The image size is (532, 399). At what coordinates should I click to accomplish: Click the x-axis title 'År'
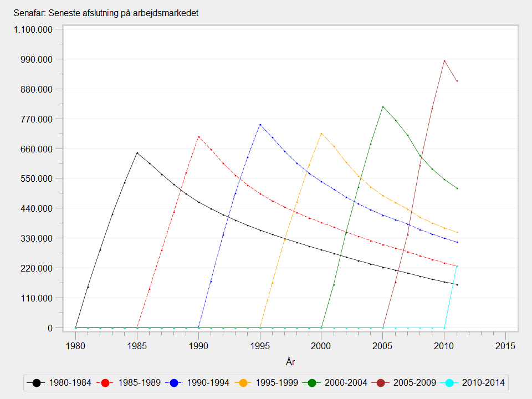(290, 361)
